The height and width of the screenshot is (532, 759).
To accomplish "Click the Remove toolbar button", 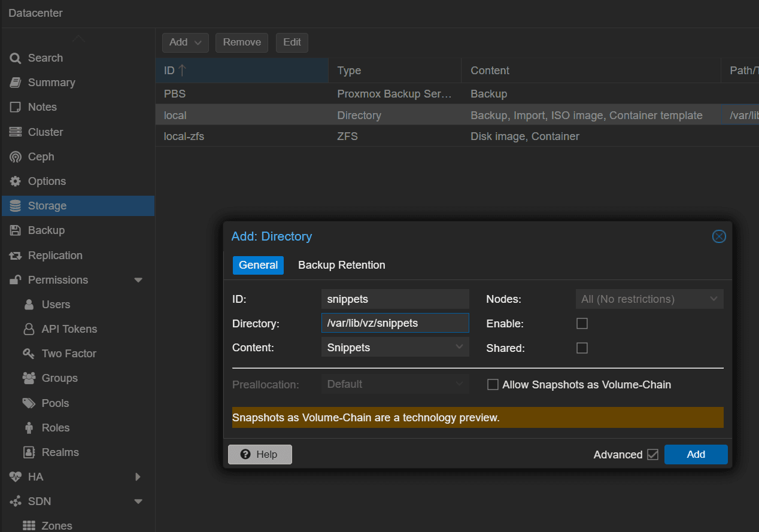I will coord(242,42).
